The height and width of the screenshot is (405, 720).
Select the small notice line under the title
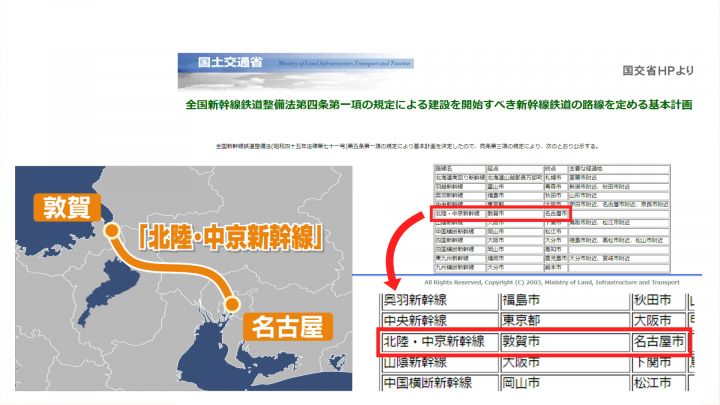[x=407, y=146]
